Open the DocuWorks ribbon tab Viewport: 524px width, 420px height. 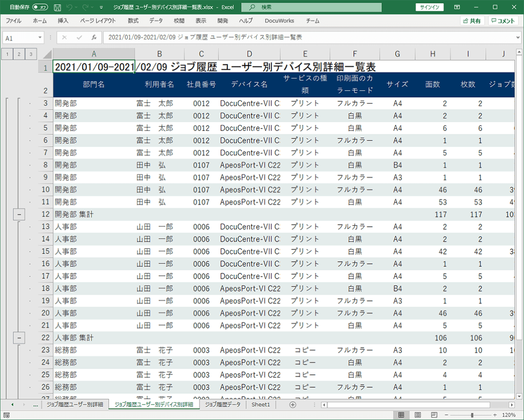click(279, 21)
